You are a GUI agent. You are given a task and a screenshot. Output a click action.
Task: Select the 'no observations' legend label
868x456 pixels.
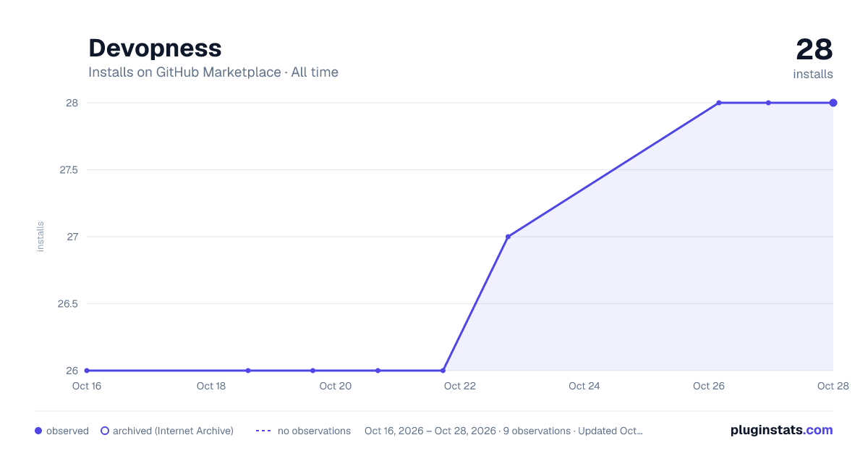(314, 431)
